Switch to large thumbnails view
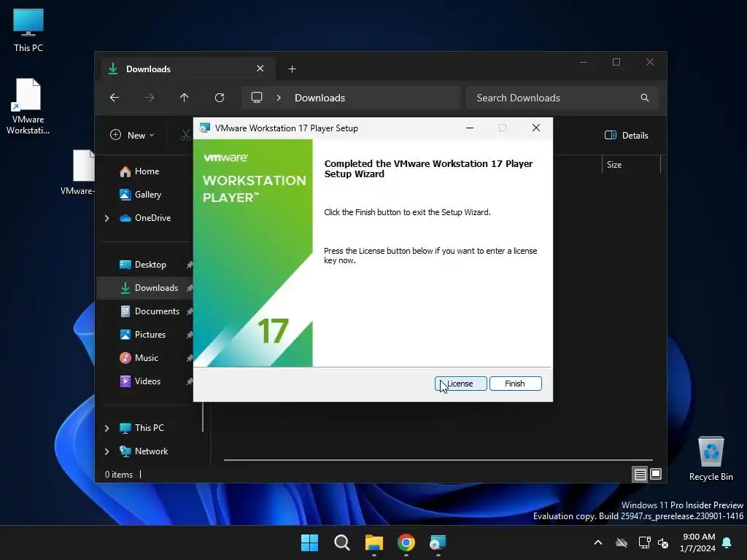Image resolution: width=747 pixels, height=560 pixels. [x=656, y=474]
